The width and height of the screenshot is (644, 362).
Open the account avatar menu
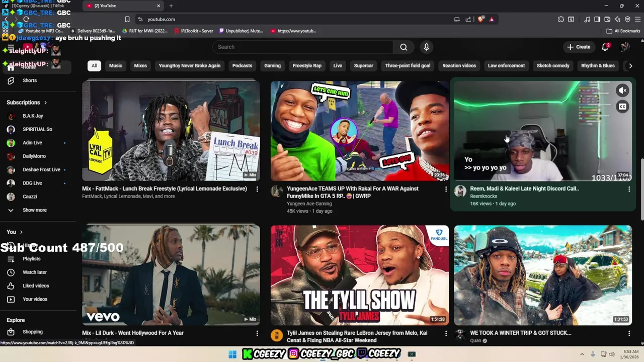(x=625, y=47)
